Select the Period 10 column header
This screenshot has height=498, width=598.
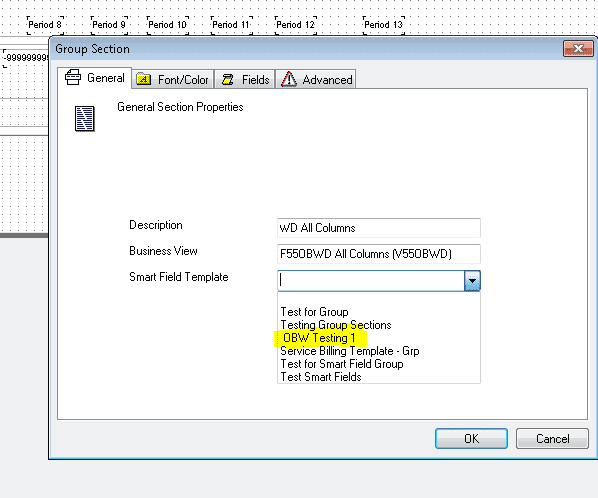pos(167,25)
